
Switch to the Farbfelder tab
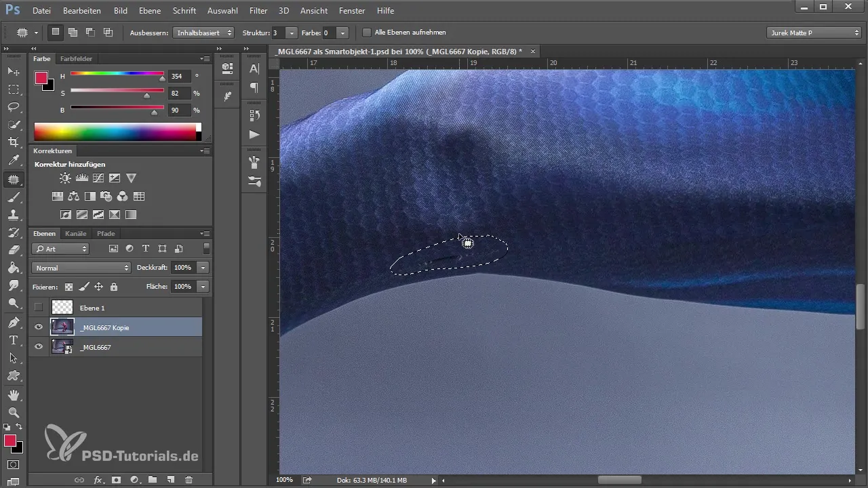coord(76,59)
